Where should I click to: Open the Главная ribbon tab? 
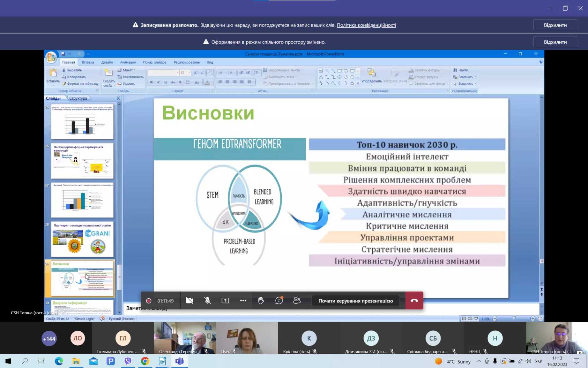69,62
